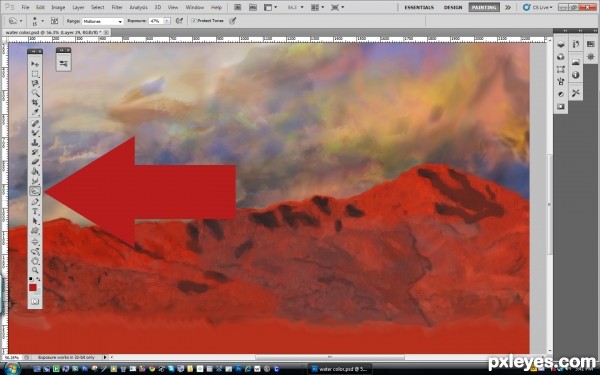600x375 pixels.
Task: Open the Adjustments panel icon
Action: (561, 94)
